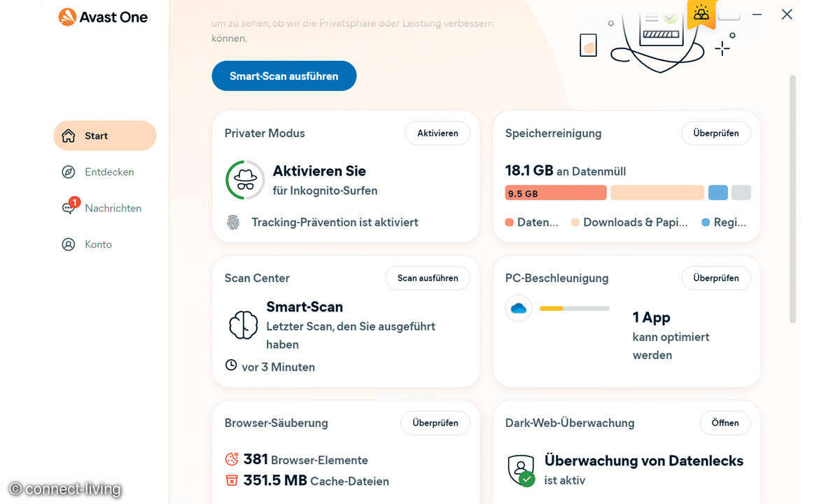Click the Smart-Scan heading in Scan Center

304,307
